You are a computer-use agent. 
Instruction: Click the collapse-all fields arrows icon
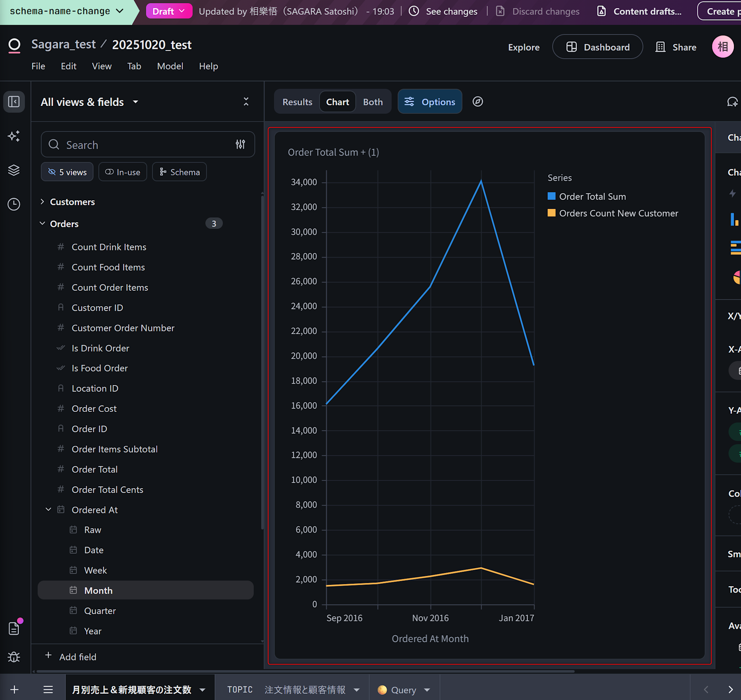[x=246, y=101]
